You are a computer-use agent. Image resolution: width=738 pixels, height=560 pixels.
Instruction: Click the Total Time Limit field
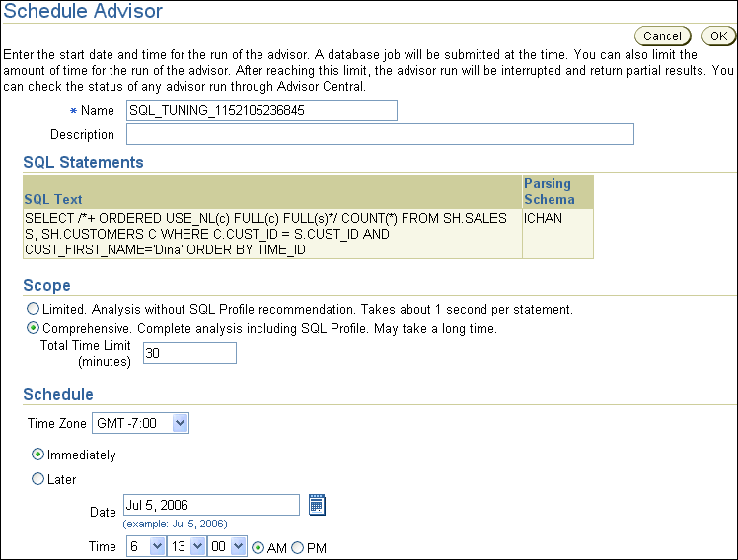tap(189, 353)
